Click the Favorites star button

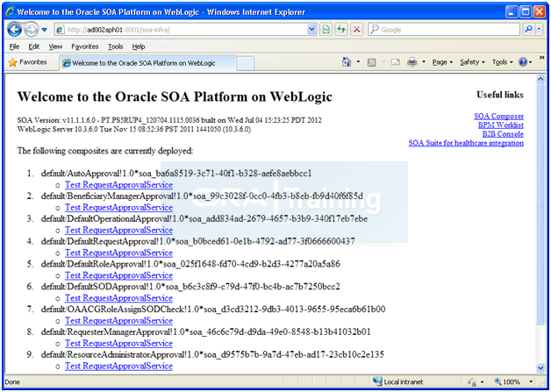(x=28, y=62)
